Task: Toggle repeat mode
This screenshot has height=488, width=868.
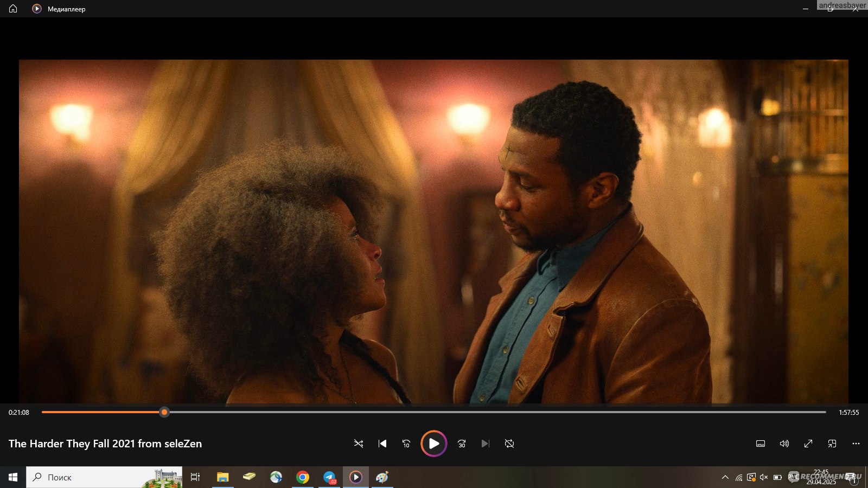Action: tap(509, 444)
